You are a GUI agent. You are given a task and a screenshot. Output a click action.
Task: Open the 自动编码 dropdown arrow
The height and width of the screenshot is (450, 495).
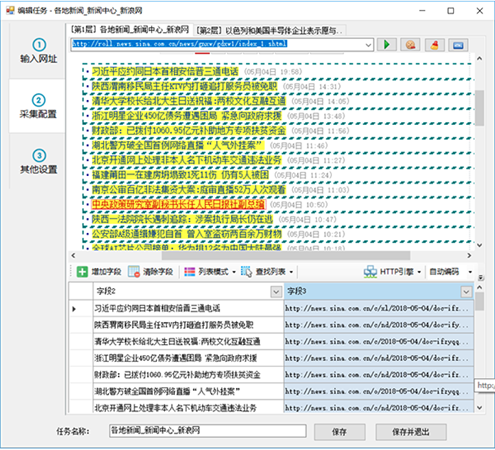[x=470, y=272]
